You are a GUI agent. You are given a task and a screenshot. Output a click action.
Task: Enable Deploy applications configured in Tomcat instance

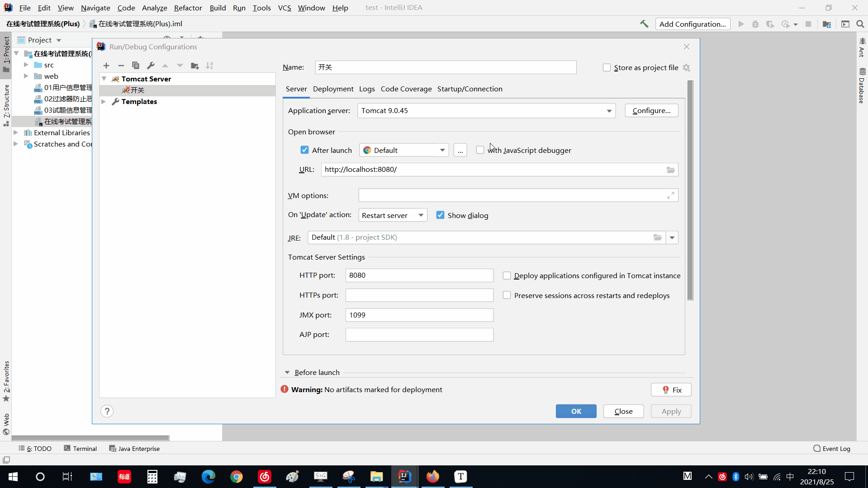coord(507,275)
